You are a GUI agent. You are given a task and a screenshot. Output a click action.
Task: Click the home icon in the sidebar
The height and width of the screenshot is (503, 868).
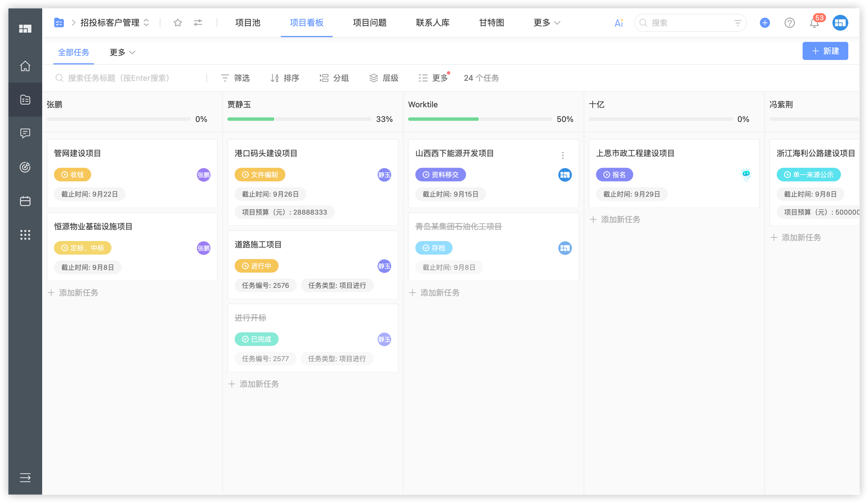pyautogui.click(x=25, y=66)
